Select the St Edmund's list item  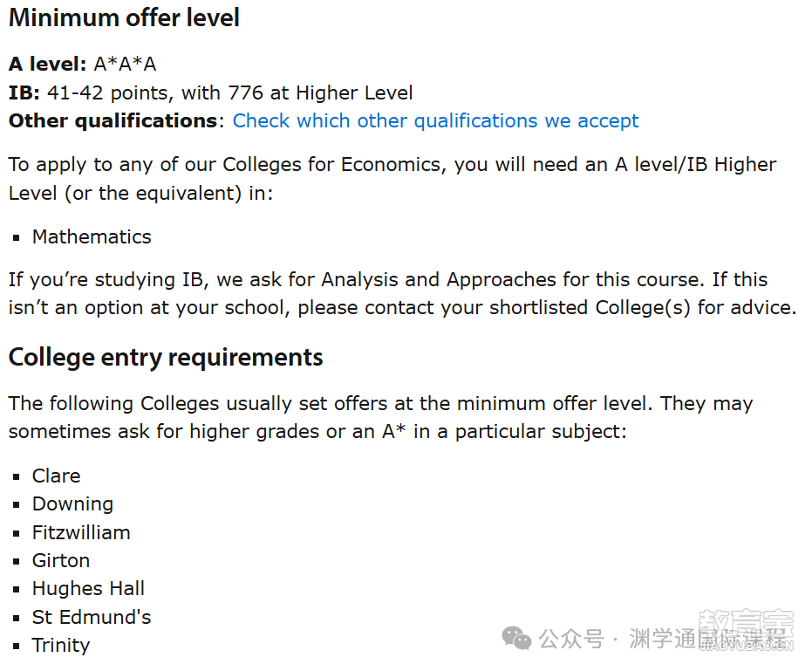(92, 617)
